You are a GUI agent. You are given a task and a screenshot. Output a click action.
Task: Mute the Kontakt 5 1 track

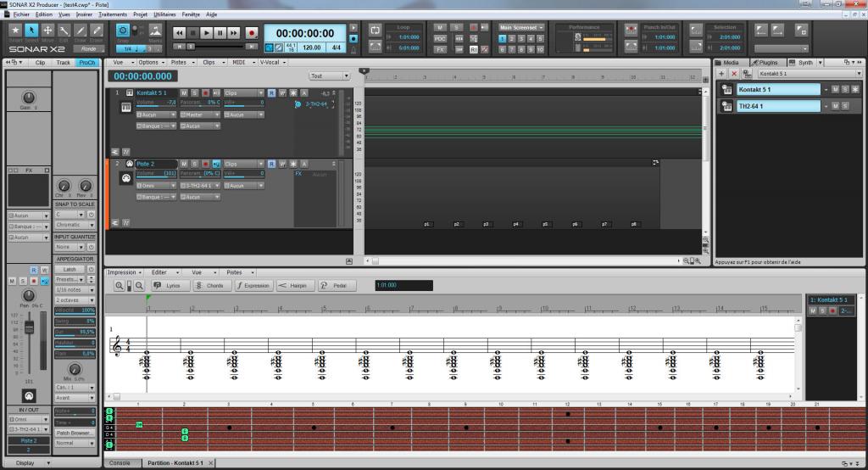(x=184, y=93)
